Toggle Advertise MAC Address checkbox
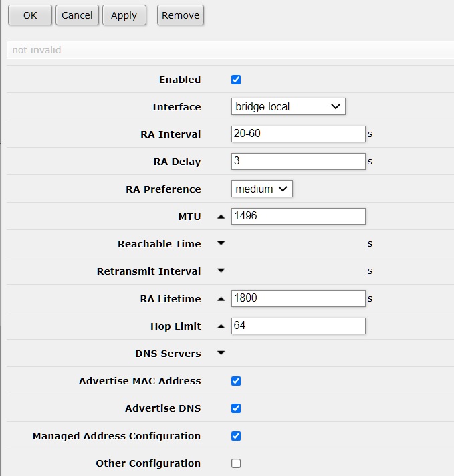Image resolution: width=454 pixels, height=476 pixels. tap(236, 381)
